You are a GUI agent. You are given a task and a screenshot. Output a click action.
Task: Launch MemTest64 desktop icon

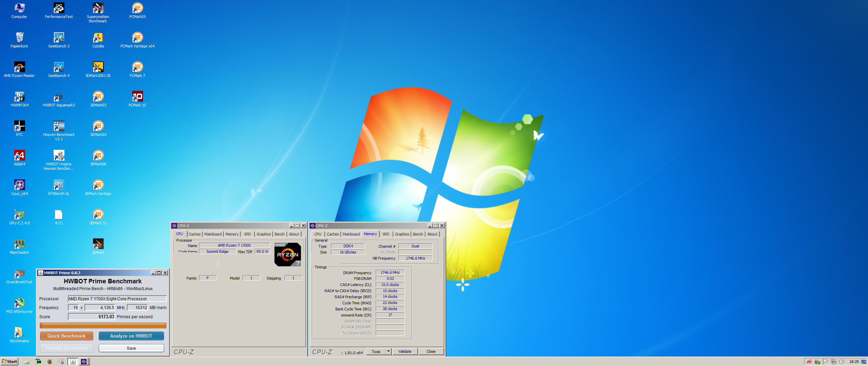pos(19,246)
